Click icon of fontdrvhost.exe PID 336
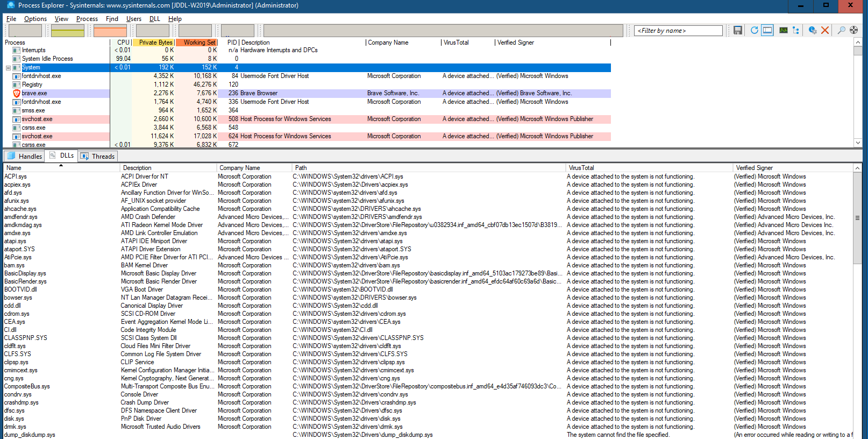 17,102
